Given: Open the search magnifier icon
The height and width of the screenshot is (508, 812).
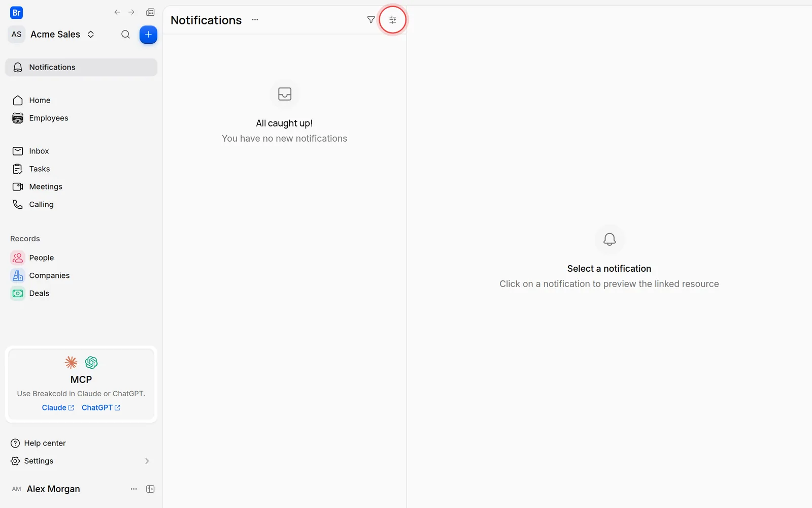Looking at the screenshot, I should [125, 35].
